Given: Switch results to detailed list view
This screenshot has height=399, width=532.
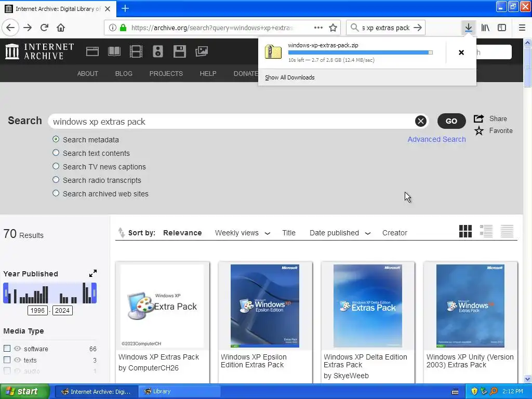Looking at the screenshot, I should 486,231.
